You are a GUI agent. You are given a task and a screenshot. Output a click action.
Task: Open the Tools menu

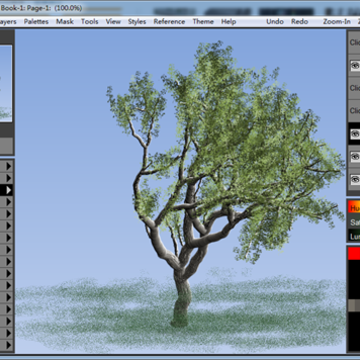tap(90, 22)
